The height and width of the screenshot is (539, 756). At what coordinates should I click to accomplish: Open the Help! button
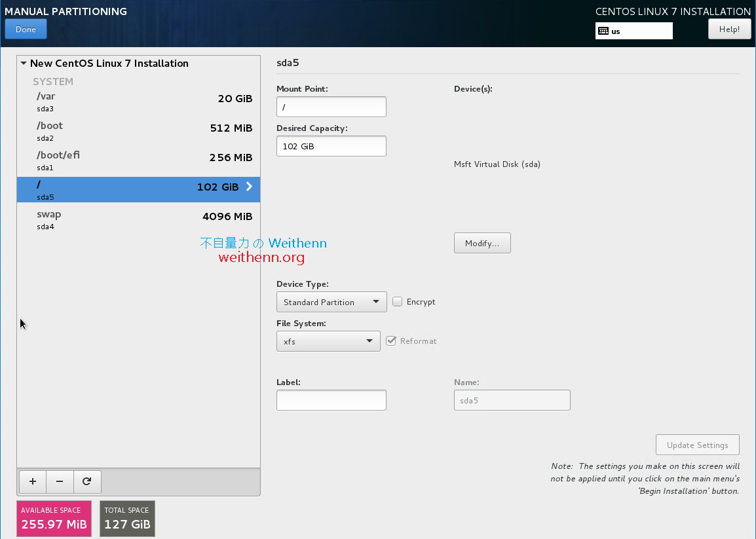tap(730, 29)
